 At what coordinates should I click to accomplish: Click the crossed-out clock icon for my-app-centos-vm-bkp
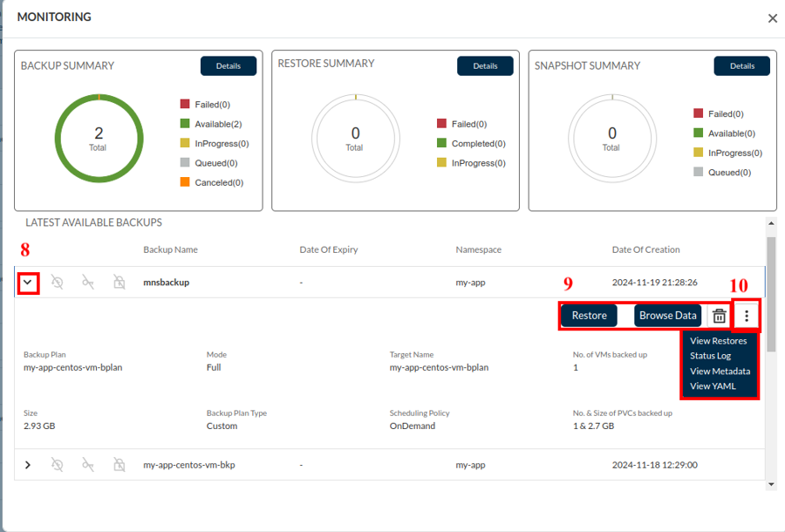click(x=58, y=465)
